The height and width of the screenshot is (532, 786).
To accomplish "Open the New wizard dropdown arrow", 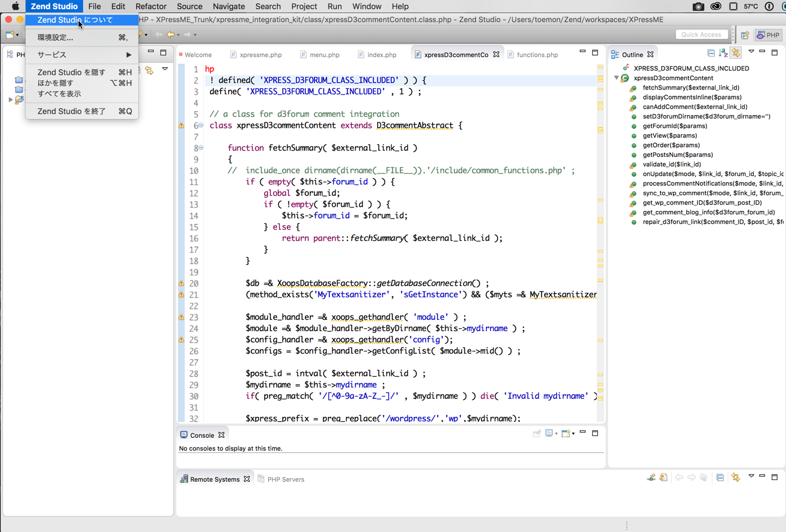I will (x=18, y=35).
